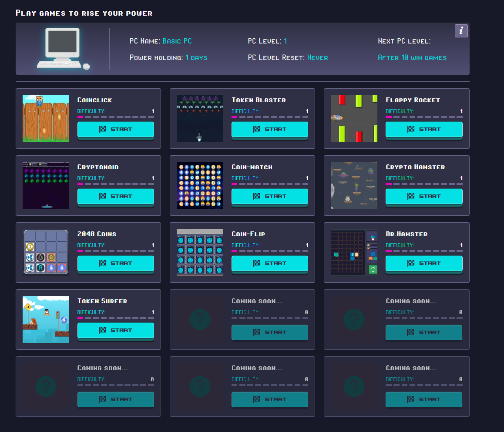Click the Token Surfer game thumbnail

[46, 320]
